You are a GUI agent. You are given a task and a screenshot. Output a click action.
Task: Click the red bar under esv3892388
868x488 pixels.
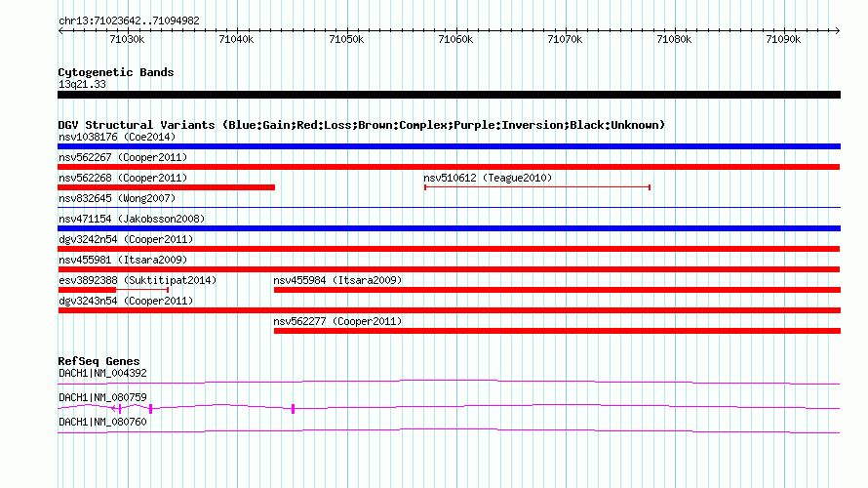[x=87, y=290]
